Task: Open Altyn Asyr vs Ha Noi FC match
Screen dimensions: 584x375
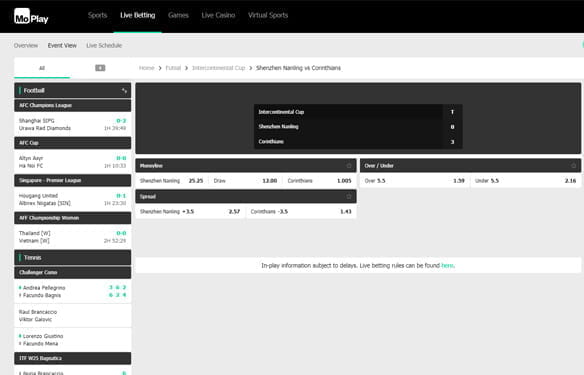Action: 73,162
